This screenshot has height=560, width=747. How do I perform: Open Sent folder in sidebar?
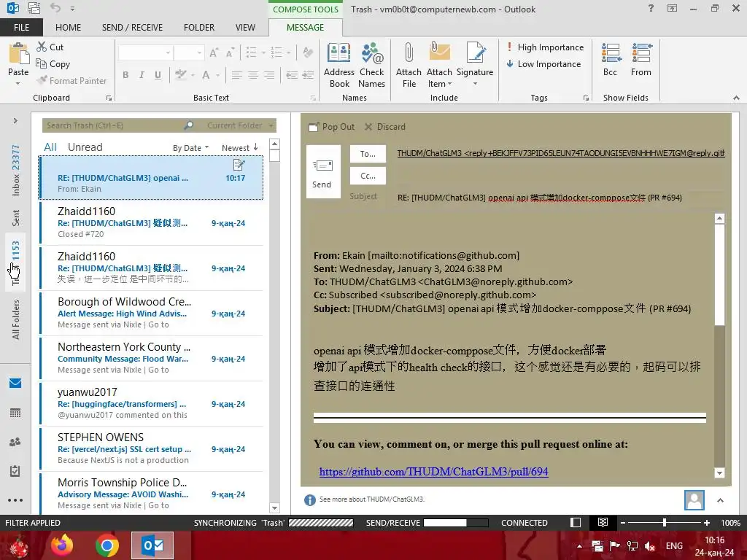16,217
